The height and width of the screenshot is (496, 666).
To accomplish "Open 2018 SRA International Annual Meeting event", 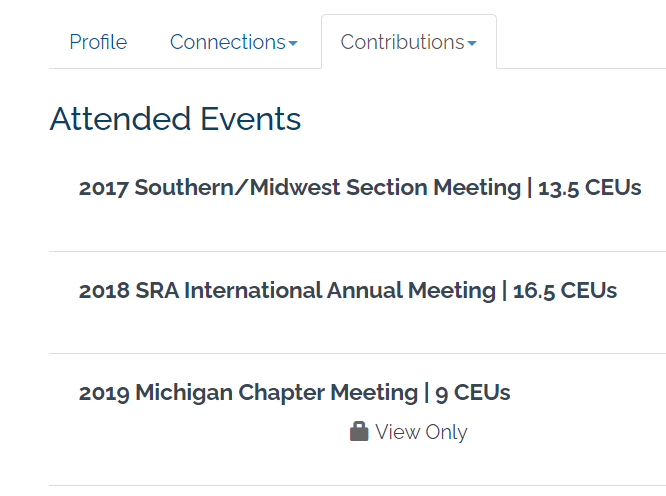I will pos(287,290).
